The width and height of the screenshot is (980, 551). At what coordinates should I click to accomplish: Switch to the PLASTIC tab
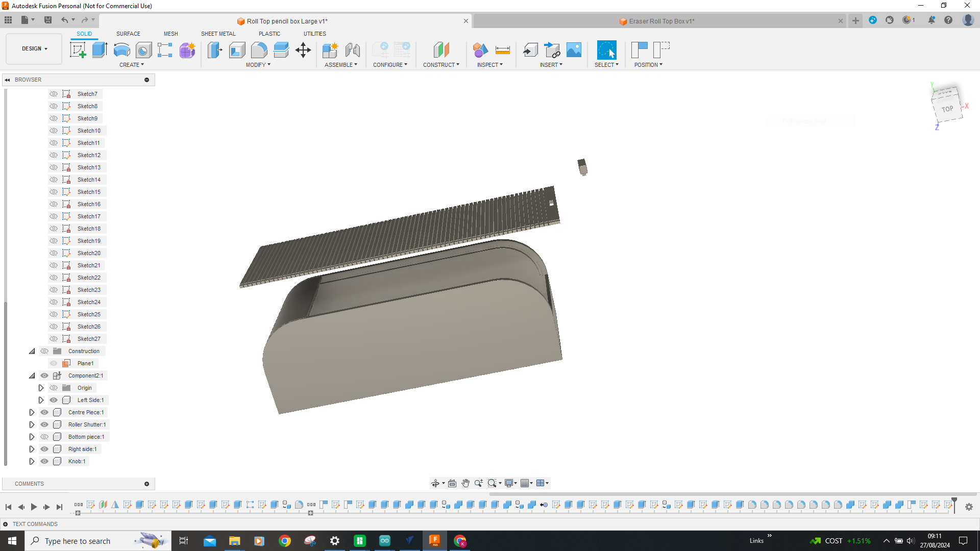[x=269, y=34]
